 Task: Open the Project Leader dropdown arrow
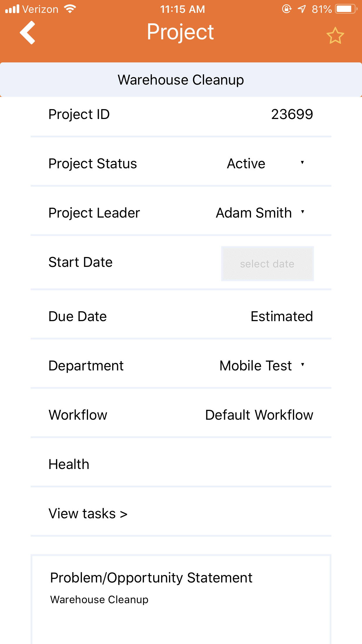303,212
